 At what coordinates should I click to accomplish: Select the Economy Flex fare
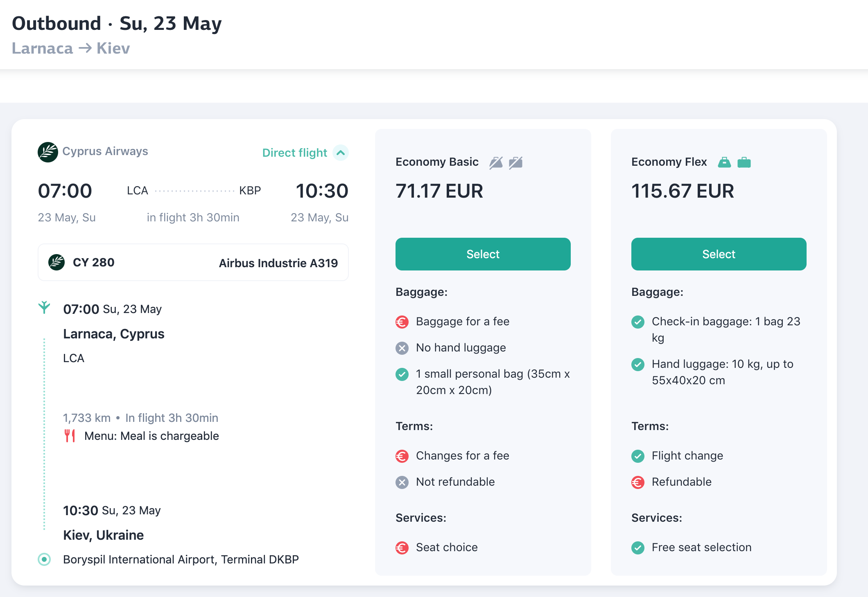(719, 254)
